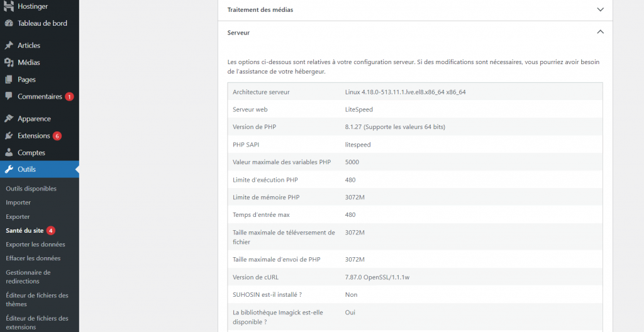Image resolution: width=644 pixels, height=332 pixels.
Task: Click the Commentaires notification badge
Action: 69,97
